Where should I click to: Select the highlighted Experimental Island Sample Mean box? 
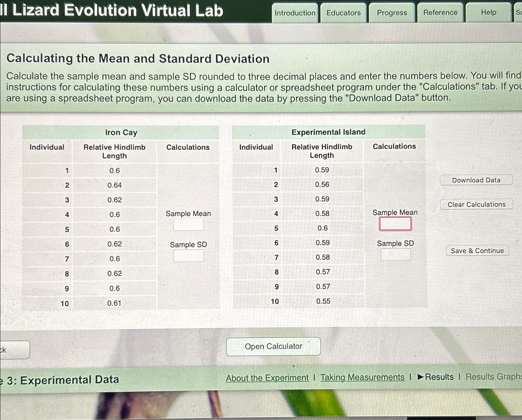[395, 224]
